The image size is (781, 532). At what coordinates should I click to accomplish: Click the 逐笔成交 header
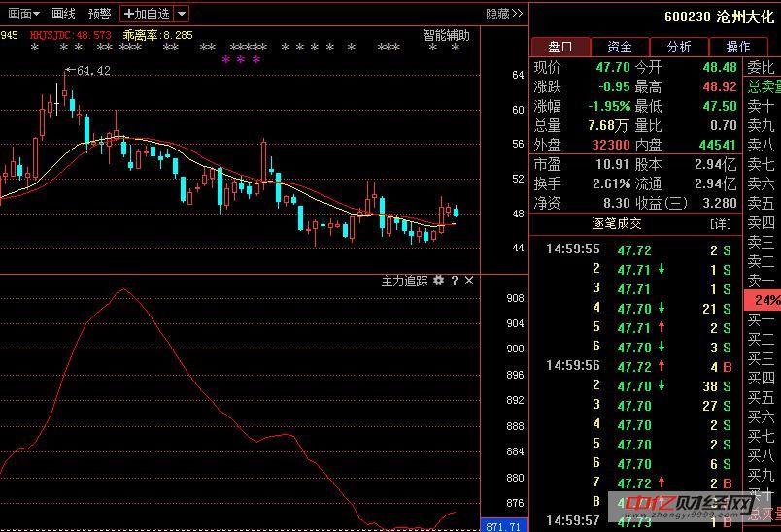click(x=617, y=224)
